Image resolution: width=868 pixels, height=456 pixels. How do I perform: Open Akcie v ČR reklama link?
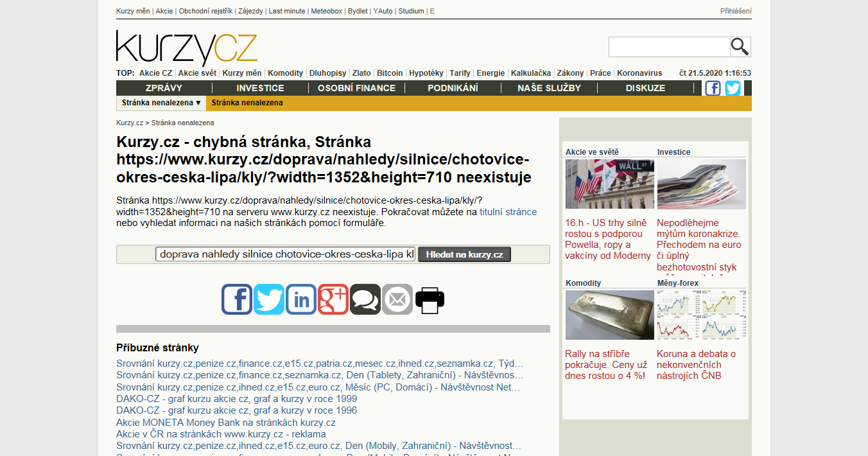coord(221,434)
